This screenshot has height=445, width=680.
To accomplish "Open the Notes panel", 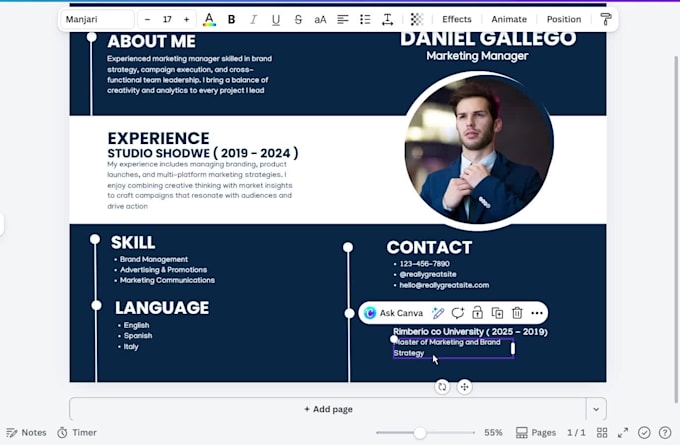I will 26,432.
